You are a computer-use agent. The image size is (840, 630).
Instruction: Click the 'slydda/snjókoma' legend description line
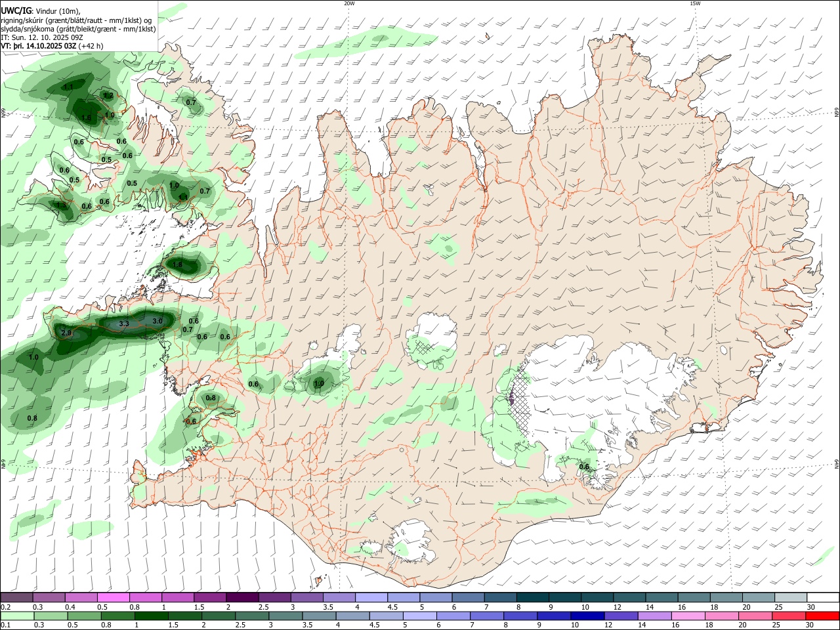pos(78,29)
